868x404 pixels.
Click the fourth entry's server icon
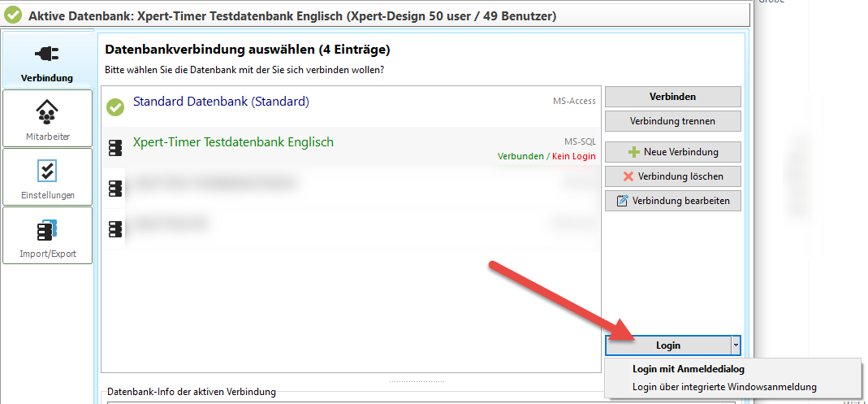pyautogui.click(x=115, y=228)
